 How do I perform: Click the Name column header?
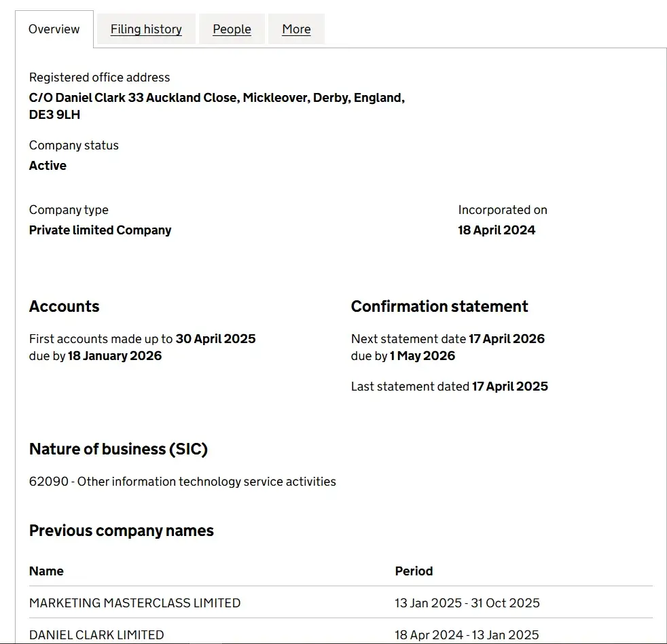pyautogui.click(x=46, y=571)
